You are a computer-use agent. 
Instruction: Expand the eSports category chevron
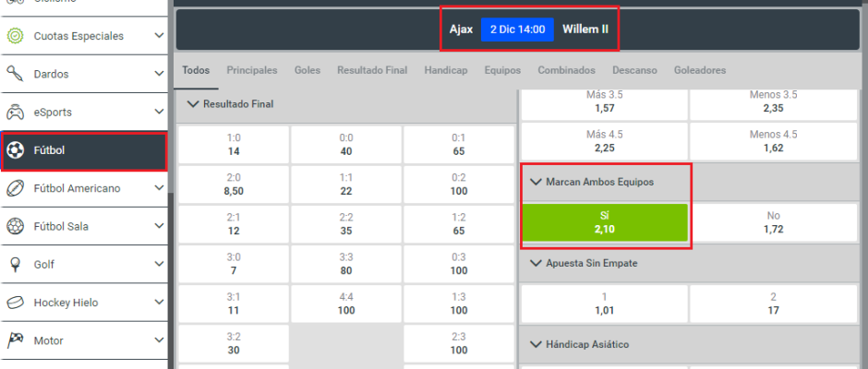(159, 113)
